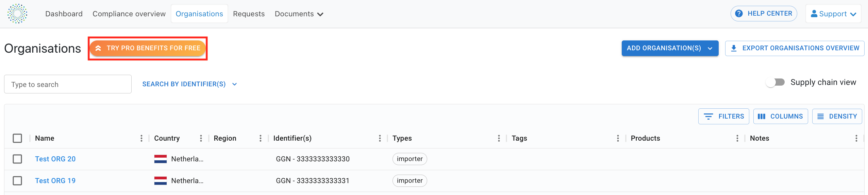Expand the Add Organisation(s) dropdown
The width and height of the screenshot is (868, 195).
(x=670, y=48)
